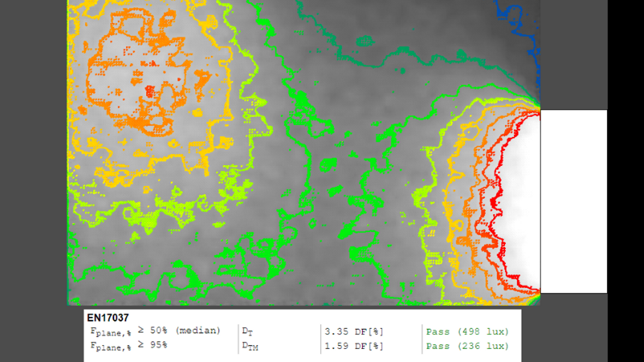Image resolution: width=644 pixels, height=362 pixels.
Task: Click the Pass (498 lux) result
Action: (x=467, y=331)
